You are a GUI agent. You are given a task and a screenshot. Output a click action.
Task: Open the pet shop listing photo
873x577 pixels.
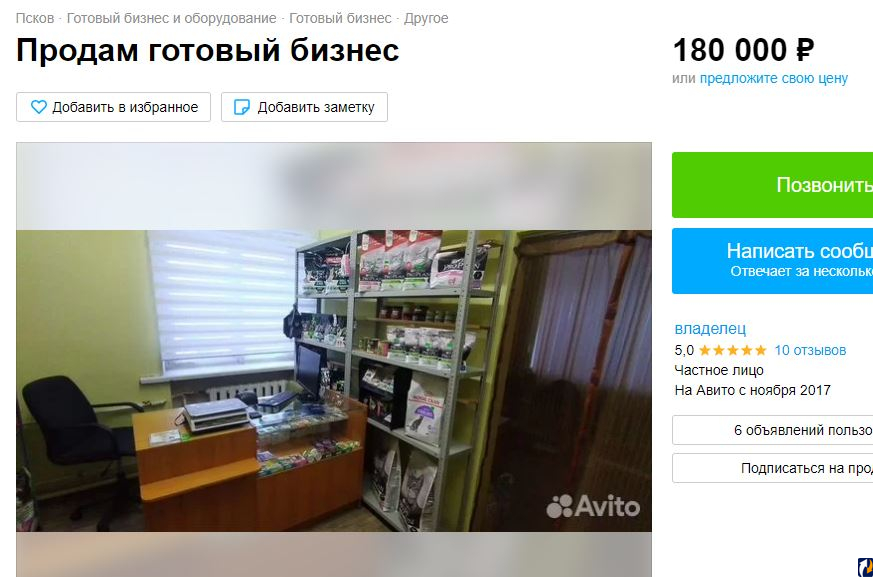click(333, 380)
